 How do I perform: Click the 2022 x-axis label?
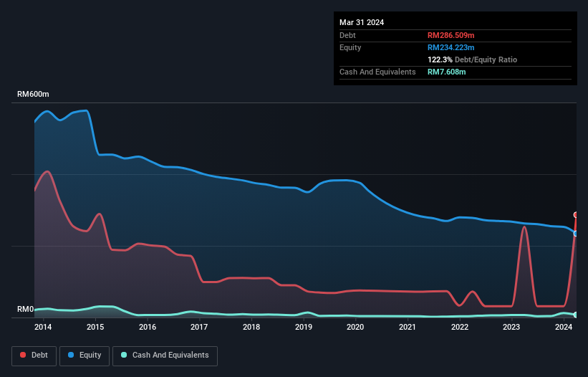pyautogui.click(x=460, y=327)
